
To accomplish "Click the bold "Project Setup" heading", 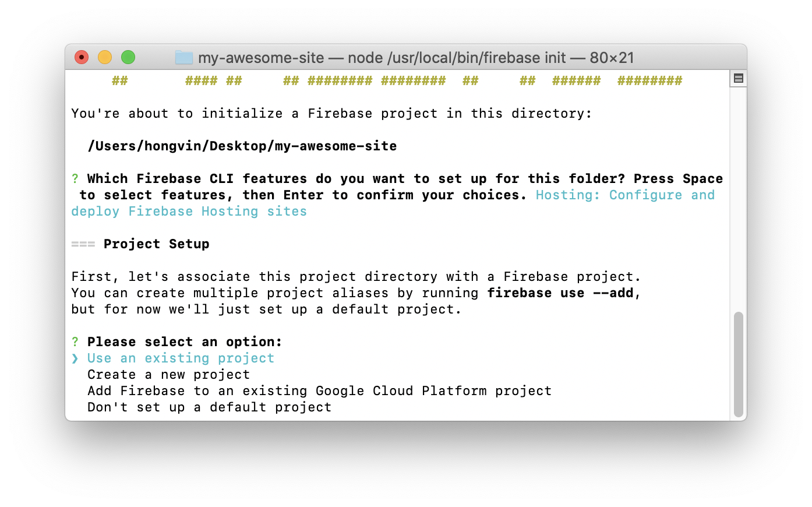I will [x=156, y=244].
